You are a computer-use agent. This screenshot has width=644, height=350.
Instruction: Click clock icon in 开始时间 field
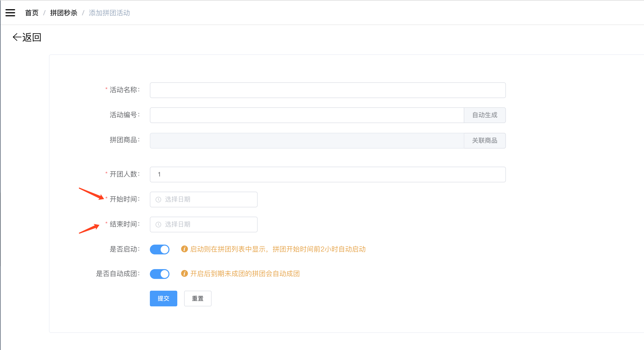158,200
